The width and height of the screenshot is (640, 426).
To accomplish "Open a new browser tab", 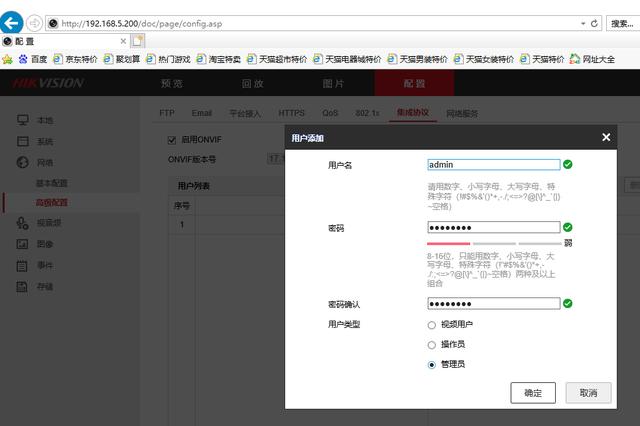I will (x=138, y=41).
